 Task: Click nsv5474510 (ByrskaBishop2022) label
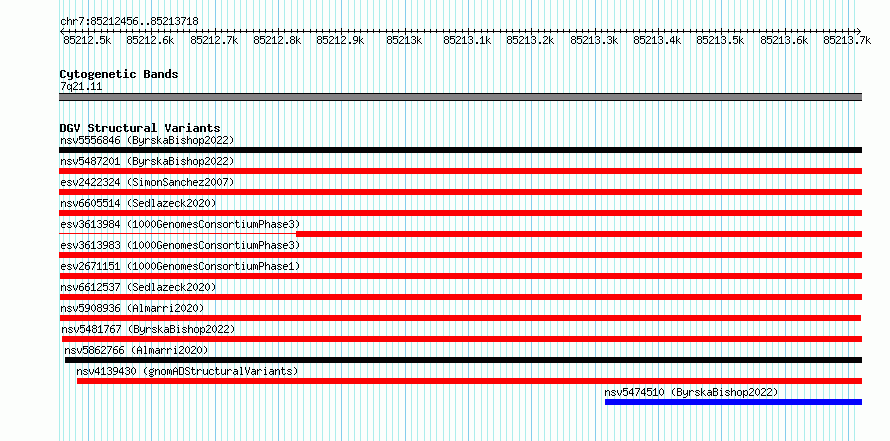[691, 392]
